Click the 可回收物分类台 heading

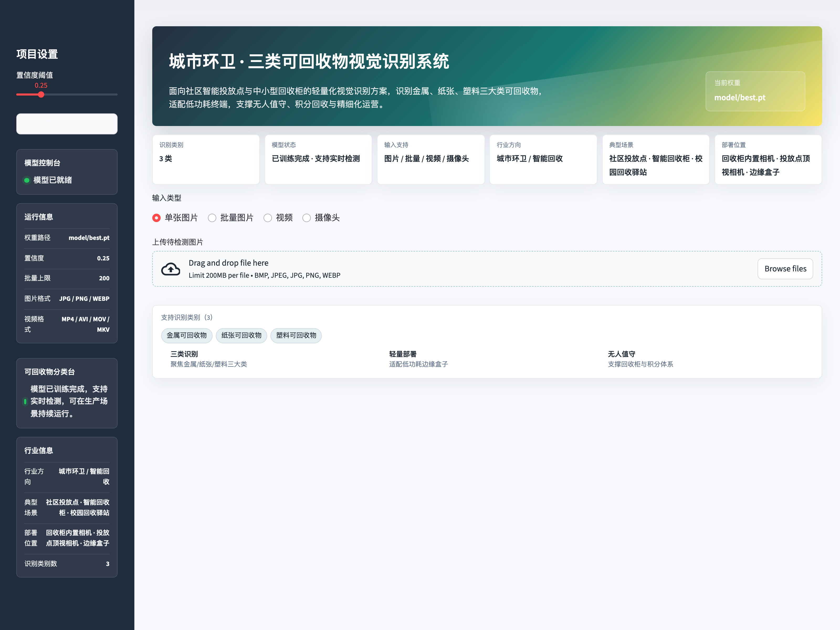click(49, 372)
